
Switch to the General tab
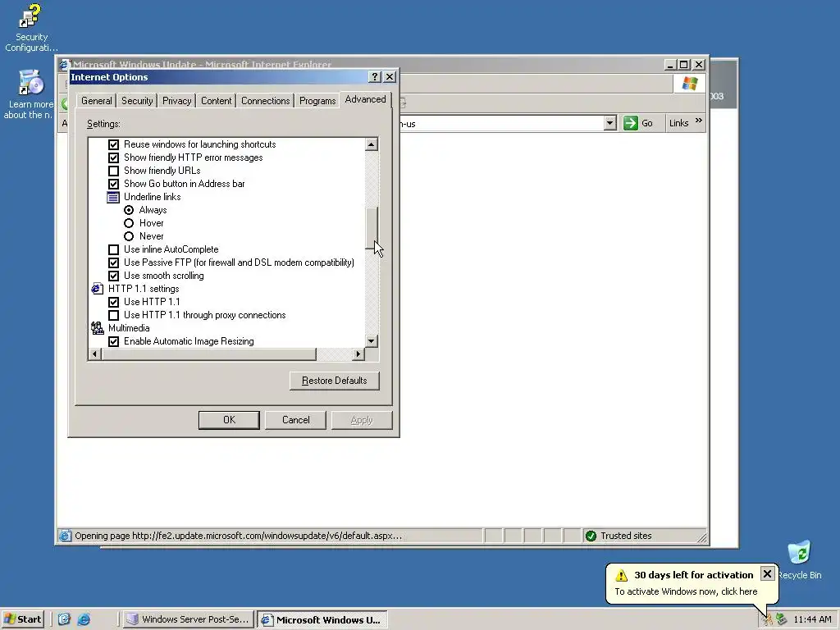(97, 101)
